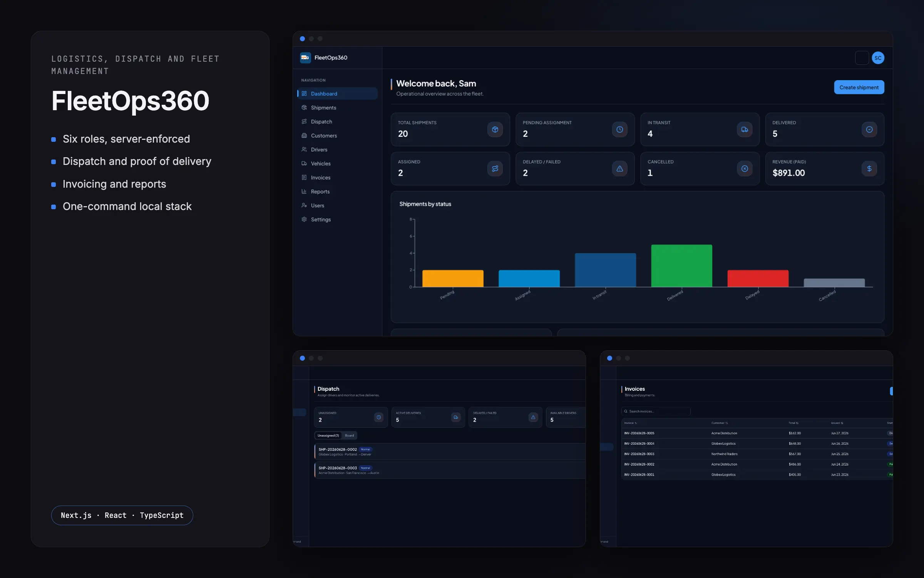
Task: Click the Create shipment button
Action: coord(859,87)
